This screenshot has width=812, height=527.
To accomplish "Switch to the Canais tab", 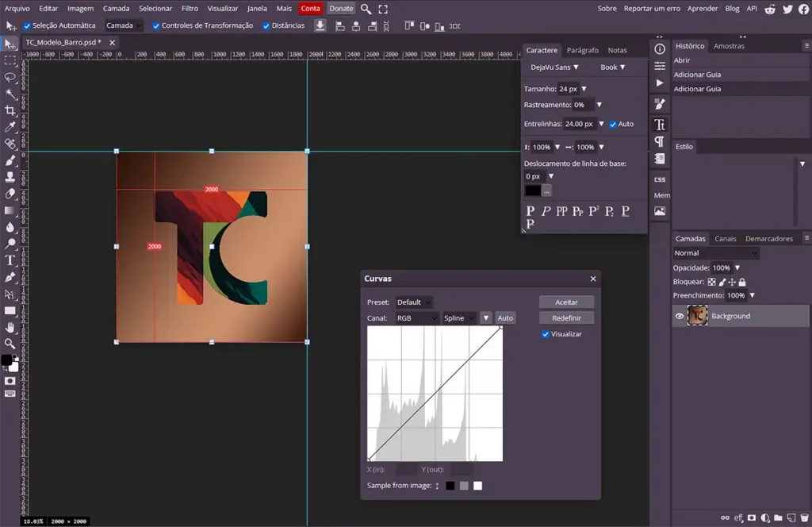I will (x=725, y=238).
